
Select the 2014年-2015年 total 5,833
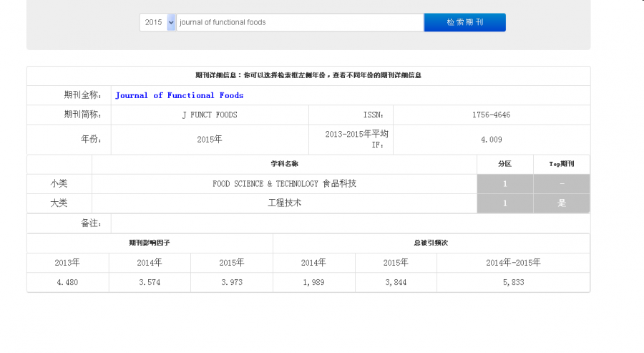point(513,282)
